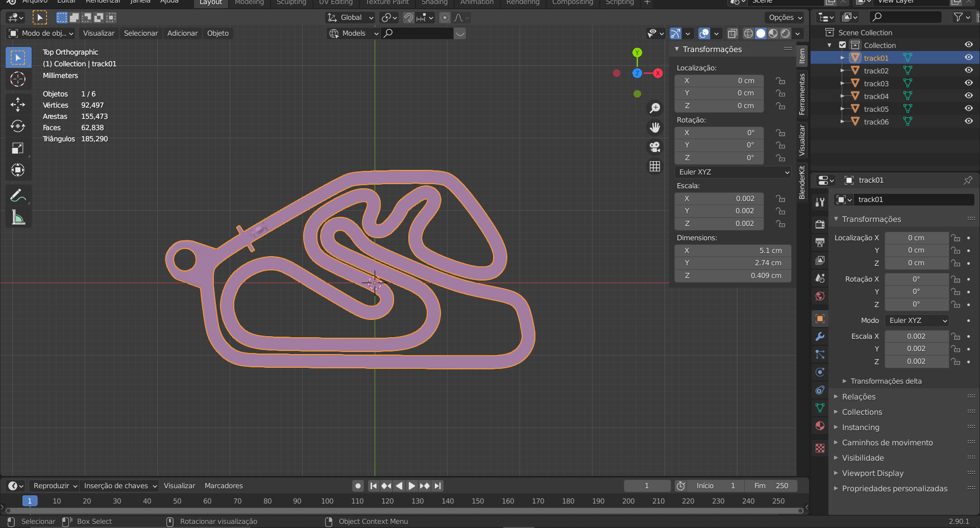The image size is (980, 528).
Task: Uncheck the Collection exclude checkbox
Action: [843, 45]
